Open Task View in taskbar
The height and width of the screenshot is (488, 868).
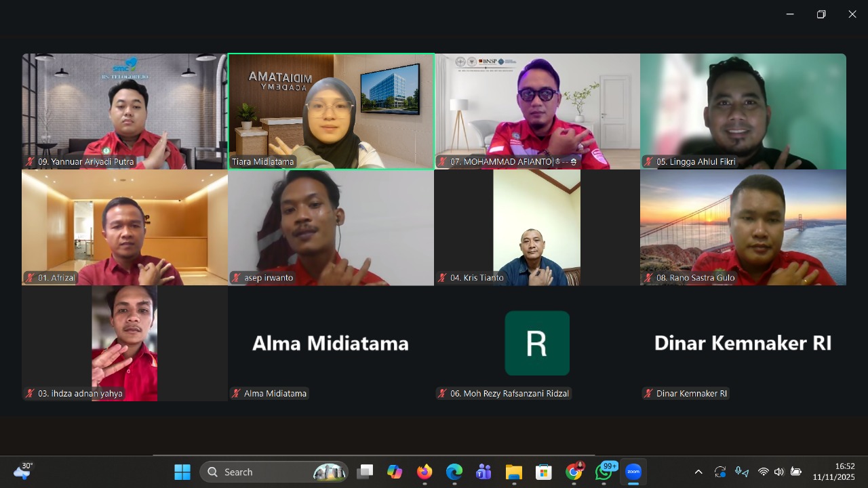tap(366, 472)
